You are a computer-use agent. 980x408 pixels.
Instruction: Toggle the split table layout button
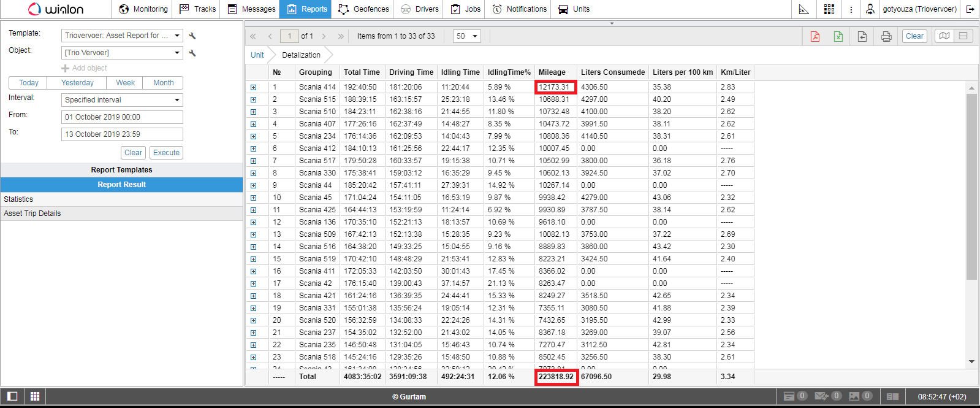click(x=963, y=36)
